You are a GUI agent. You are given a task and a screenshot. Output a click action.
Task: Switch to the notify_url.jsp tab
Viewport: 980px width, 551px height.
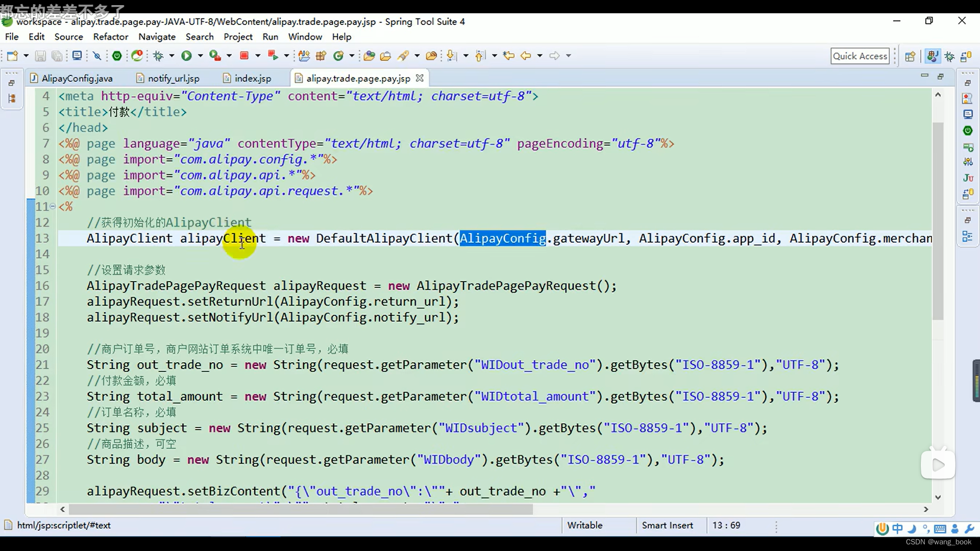click(x=168, y=78)
